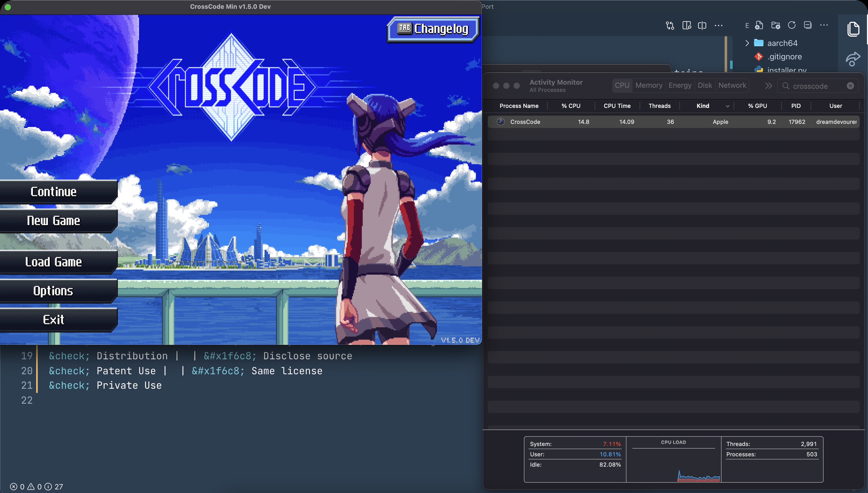This screenshot has height=493, width=868.
Task: Click the New Folder icon in Explorer
Action: point(776,25)
